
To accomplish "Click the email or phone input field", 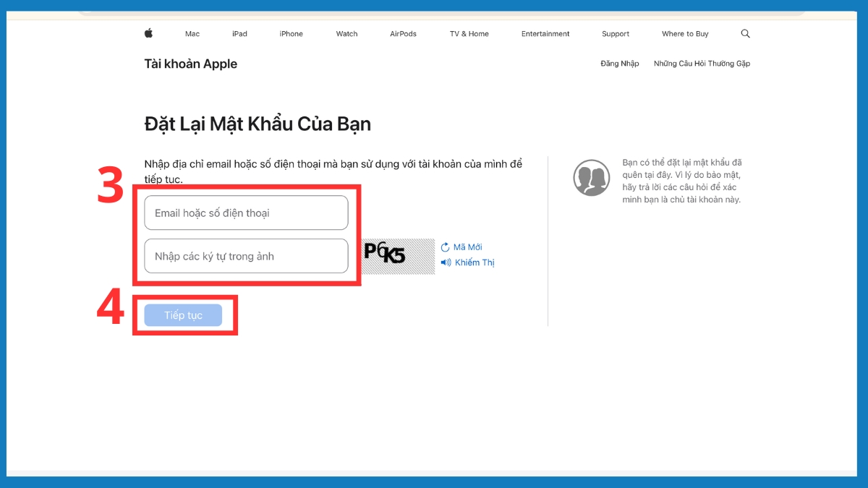I will tap(246, 213).
